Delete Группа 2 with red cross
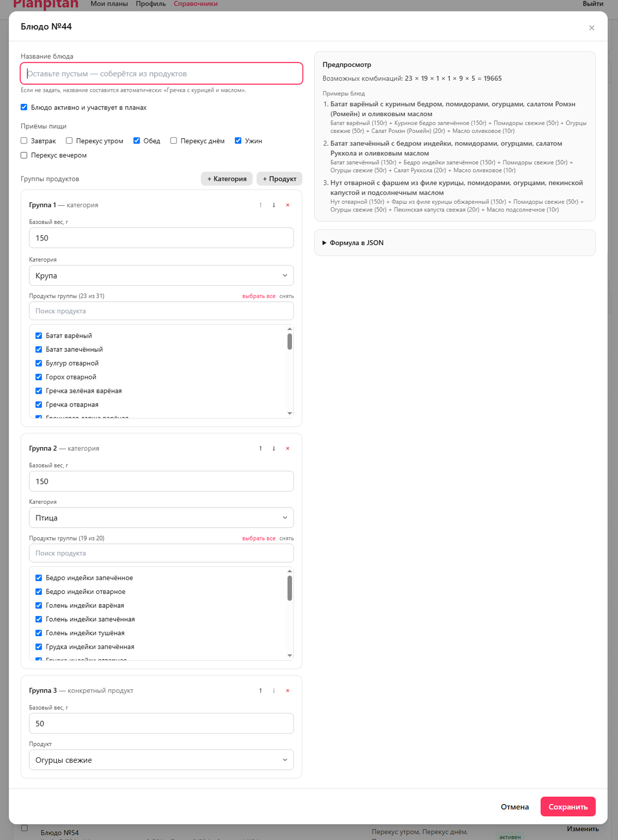Screen dimensions: 618x840 287,448
